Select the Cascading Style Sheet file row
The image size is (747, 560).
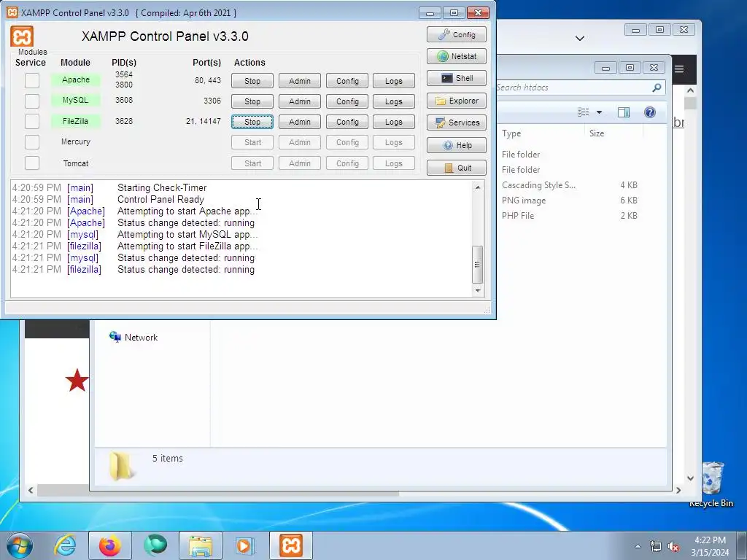coord(570,184)
